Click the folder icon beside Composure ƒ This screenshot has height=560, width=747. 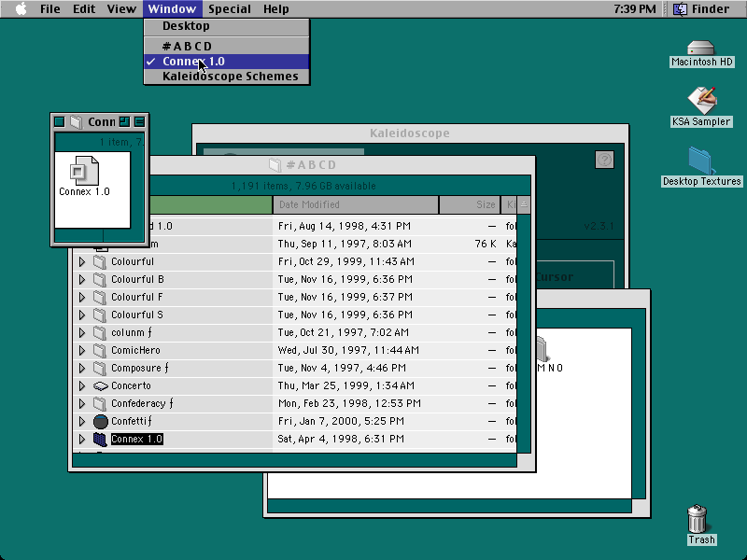(x=100, y=368)
